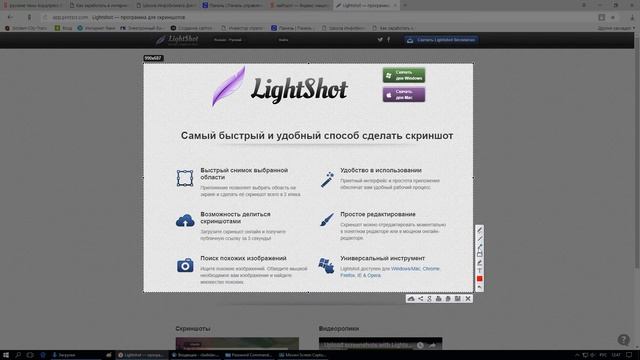Click the watch later clock on video
The image size is (640, 360).
click(x=420, y=345)
